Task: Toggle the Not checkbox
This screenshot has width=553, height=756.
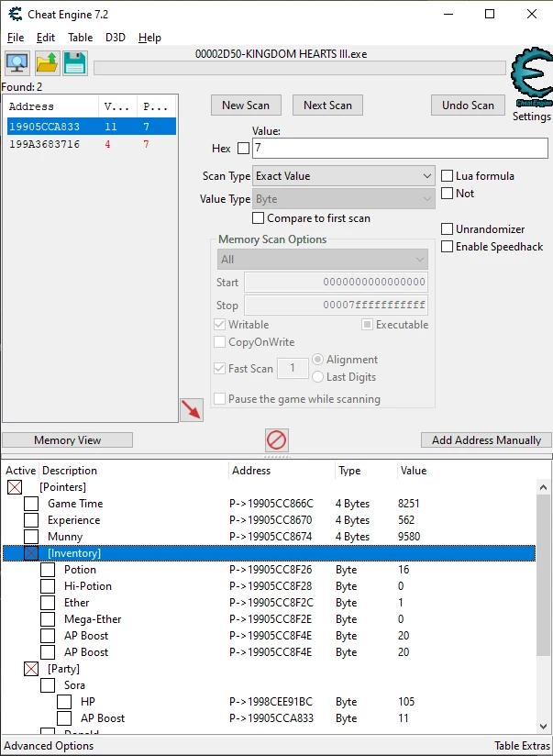Action: coord(447,194)
